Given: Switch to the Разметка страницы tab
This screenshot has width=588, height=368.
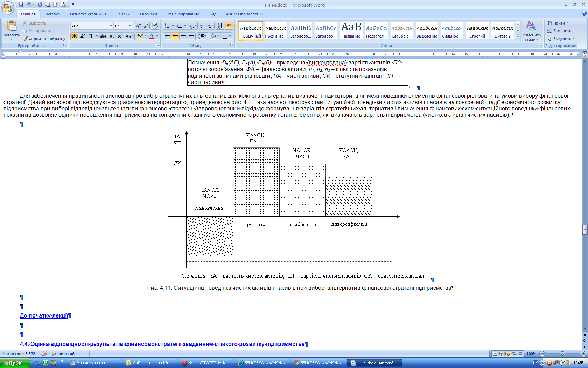Looking at the screenshot, I should [x=88, y=14].
